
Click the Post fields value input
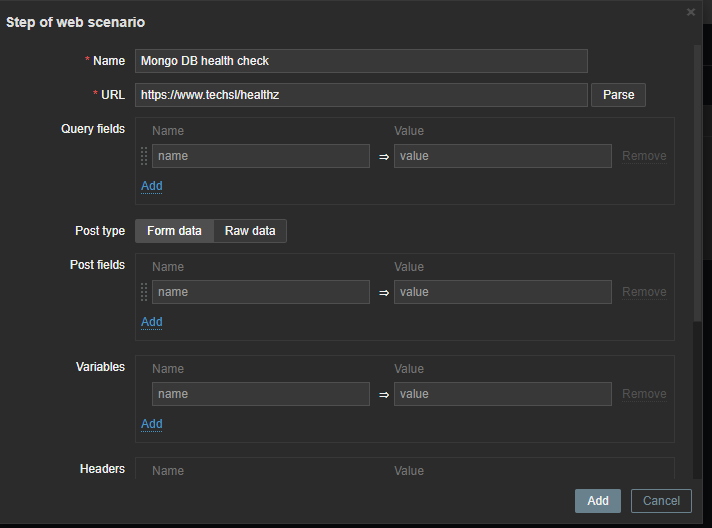point(502,292)
